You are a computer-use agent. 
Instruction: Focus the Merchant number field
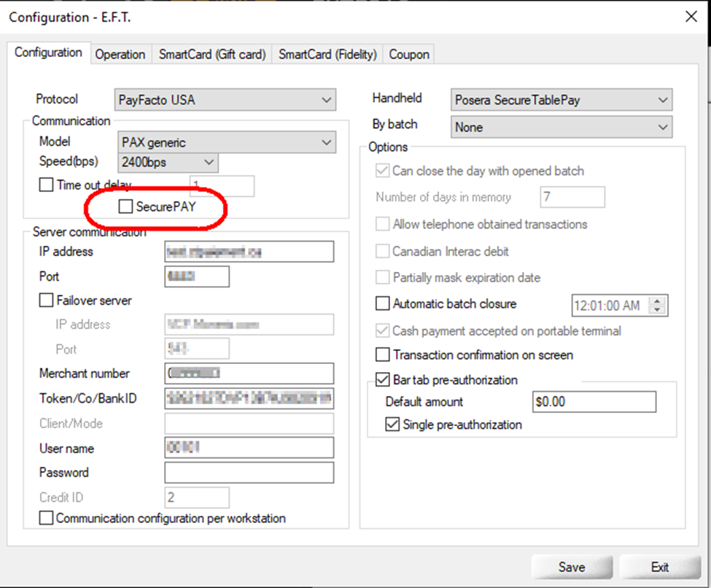pyautogui.click(x=249, y=374)
